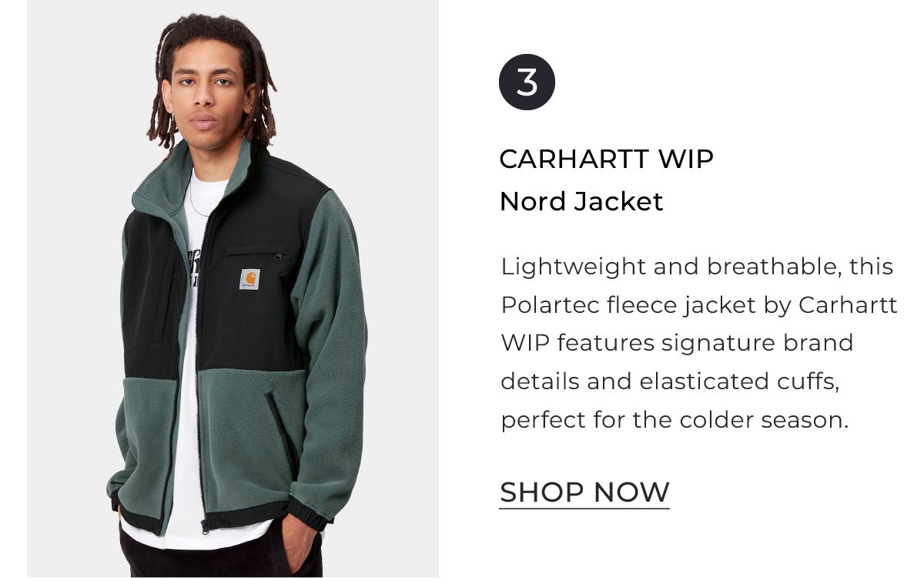
Task: Click the 'perfect for the colder season' line
Action: 675,421
